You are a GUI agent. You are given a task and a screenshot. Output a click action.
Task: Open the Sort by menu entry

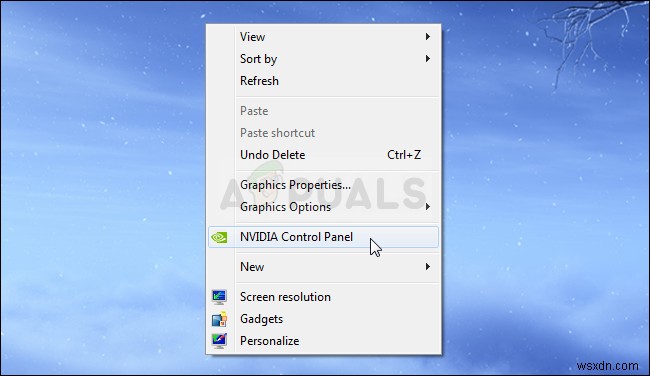click(323, 59)
